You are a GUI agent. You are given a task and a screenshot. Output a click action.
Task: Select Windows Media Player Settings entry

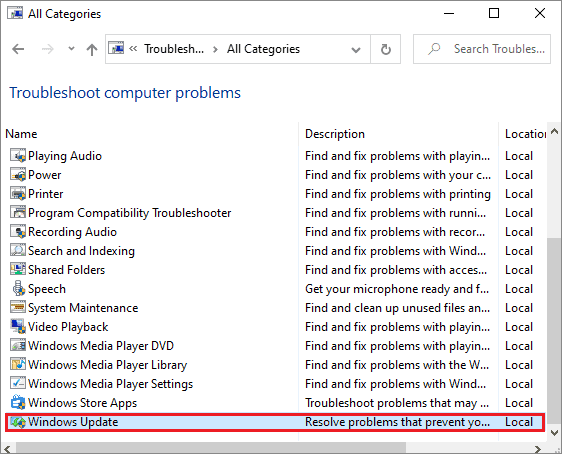[x=110, y=384]
